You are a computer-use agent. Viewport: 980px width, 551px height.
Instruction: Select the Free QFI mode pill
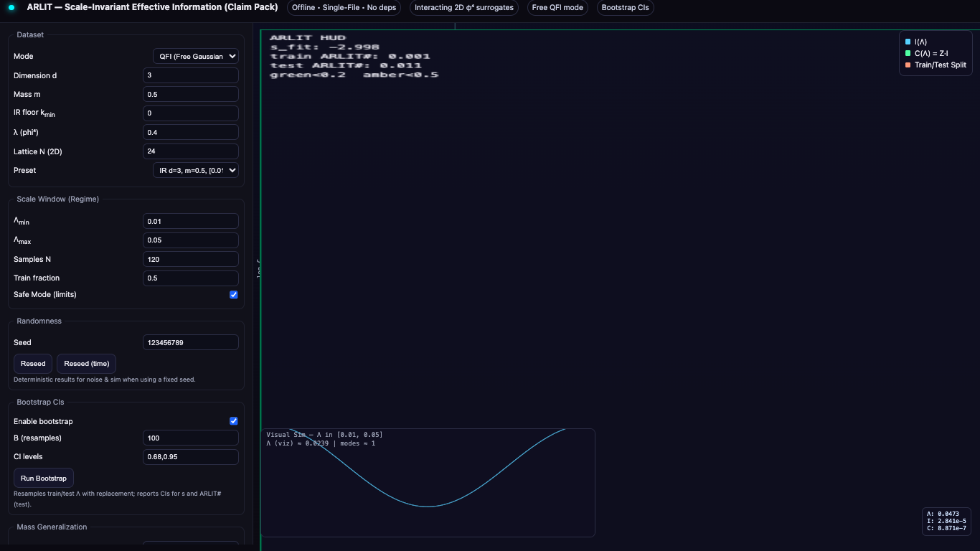(x=557, y=8)
